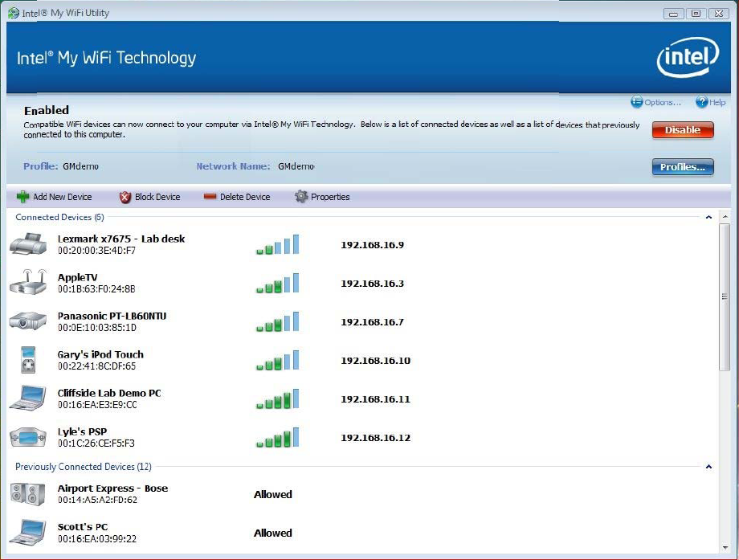Open the Options... link
Image resolution: width=739 pixels, height=560 pixels.
click(x=663, y=102)
